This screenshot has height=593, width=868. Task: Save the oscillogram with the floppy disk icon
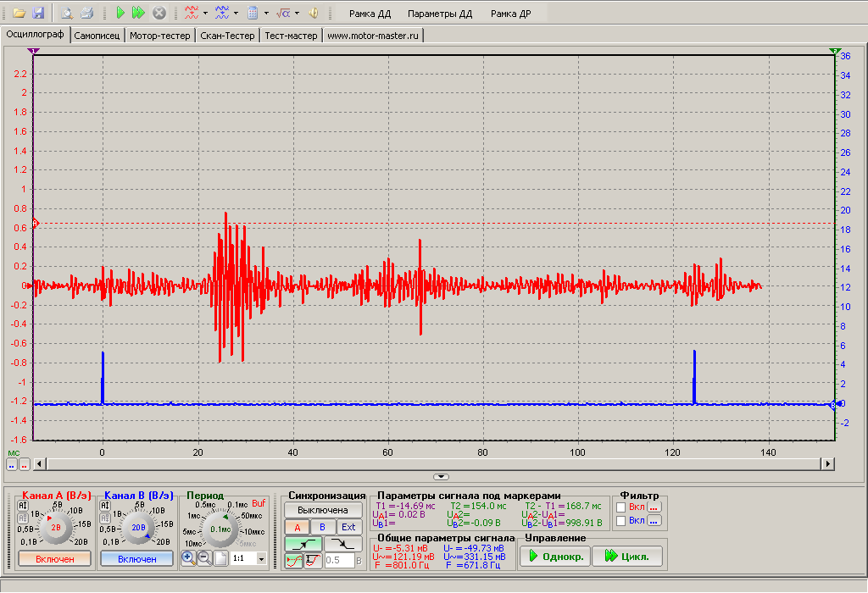coord(37,13)
